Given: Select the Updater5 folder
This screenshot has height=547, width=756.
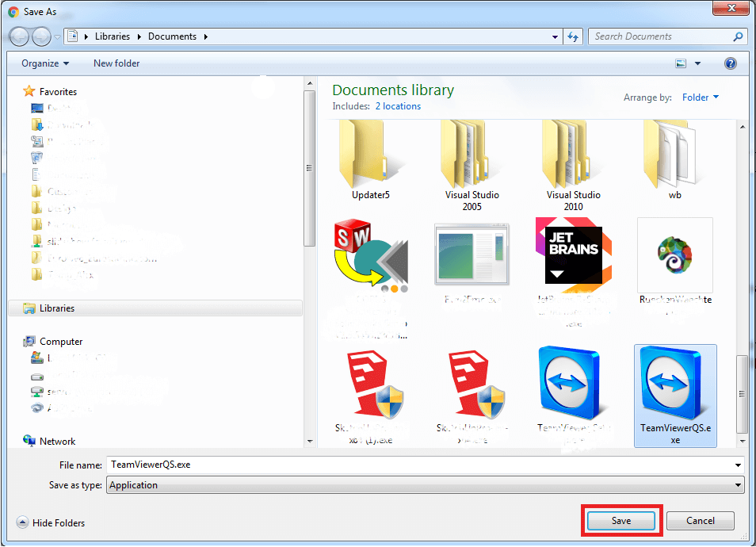Looking at the screenshot, I should [x=370, y=160].
